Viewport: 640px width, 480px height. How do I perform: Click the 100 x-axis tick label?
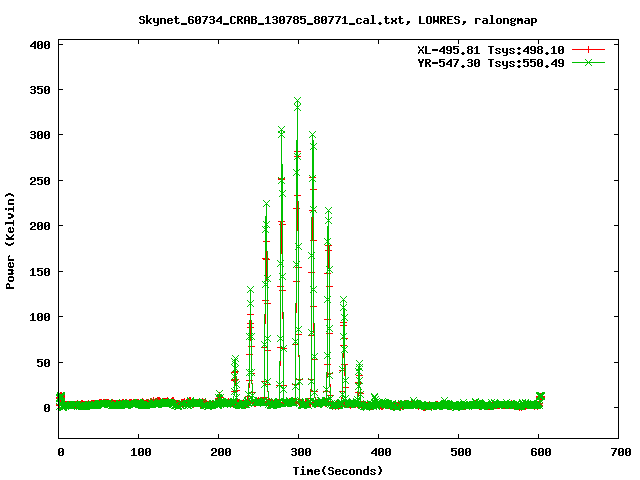141,452
